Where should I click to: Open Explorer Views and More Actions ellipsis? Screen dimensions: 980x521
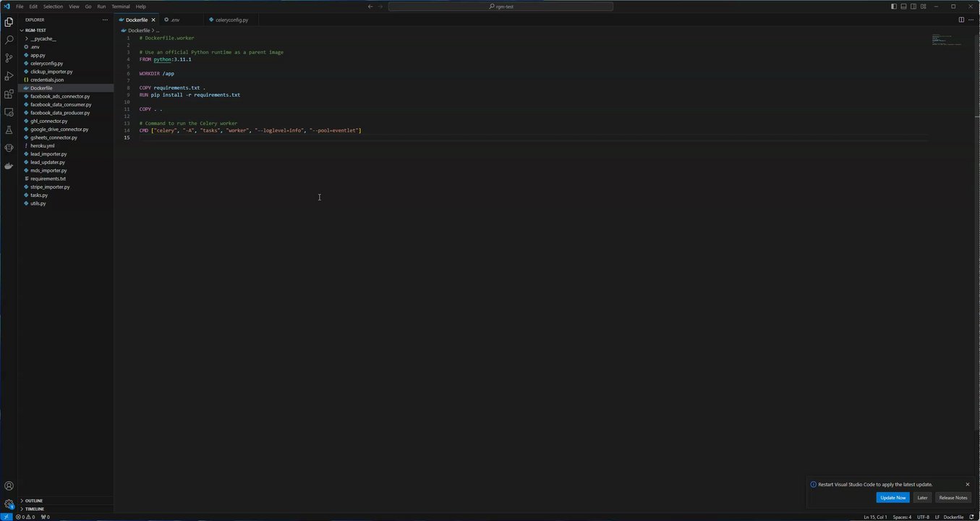pyautogui.click(x=105, y=20)
